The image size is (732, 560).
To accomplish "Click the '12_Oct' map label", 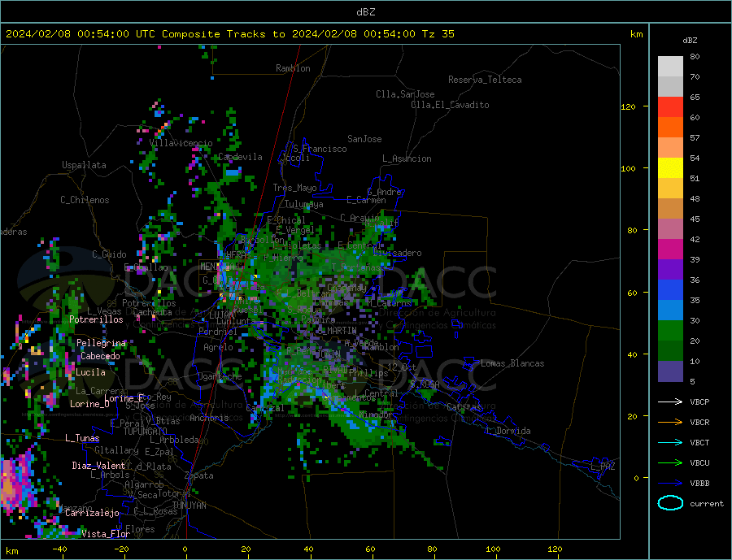I will [402, 367].
